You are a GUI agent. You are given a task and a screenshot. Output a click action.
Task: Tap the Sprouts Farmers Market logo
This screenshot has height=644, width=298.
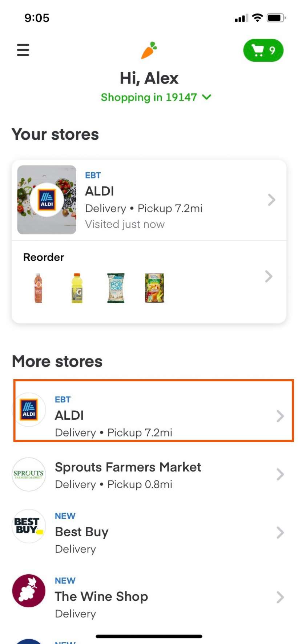coord(29,474)
